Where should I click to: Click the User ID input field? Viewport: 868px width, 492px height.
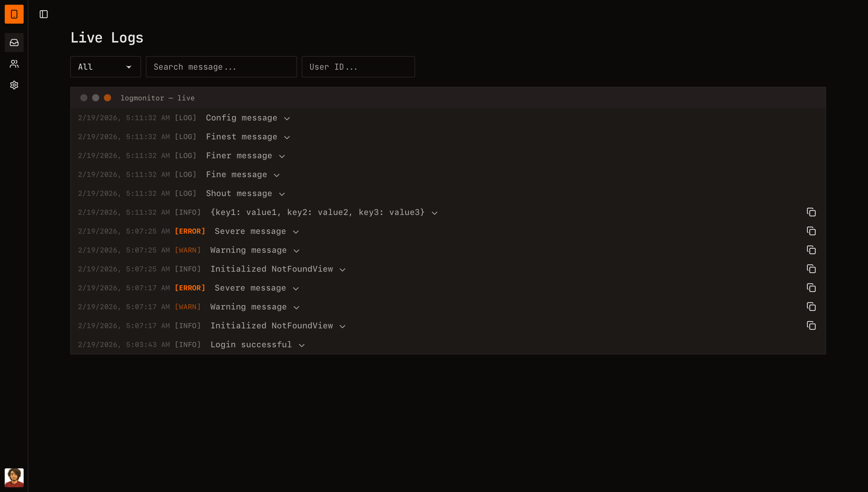click(358, 66)
